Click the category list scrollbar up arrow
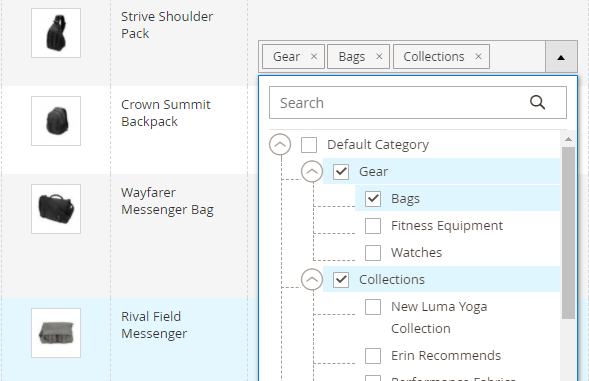The height and width of the screenshot is (381, 589). tap(568, 139)
